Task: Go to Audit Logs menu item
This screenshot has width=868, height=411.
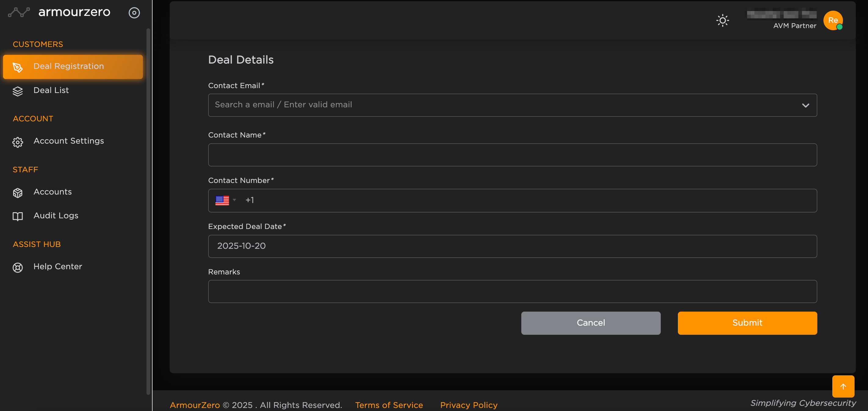Action: pos(56,216)
